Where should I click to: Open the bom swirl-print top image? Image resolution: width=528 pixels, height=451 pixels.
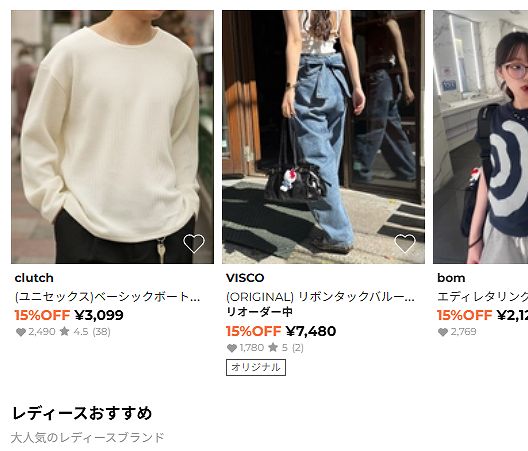481,137
